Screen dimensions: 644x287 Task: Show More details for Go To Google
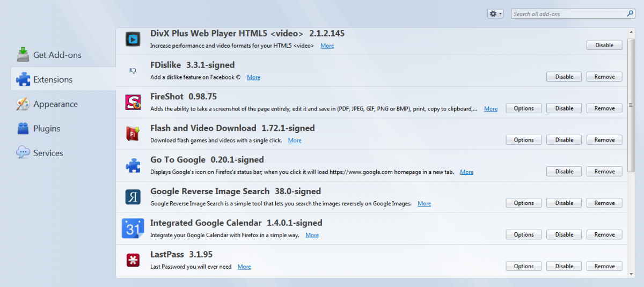[466, 172]
